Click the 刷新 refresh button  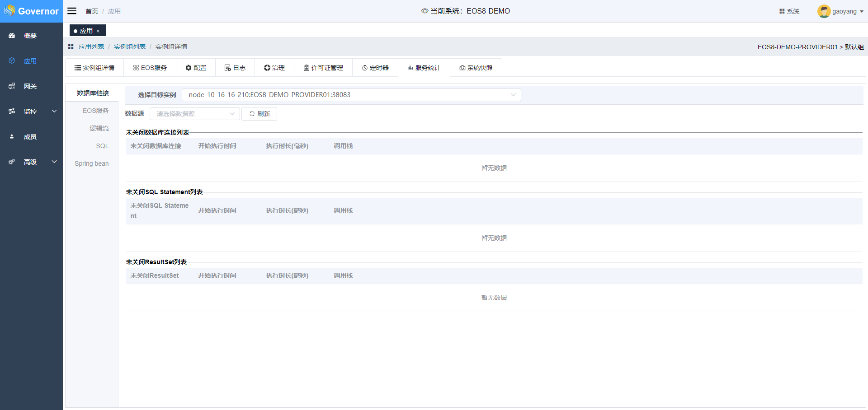tap(259, 114)
